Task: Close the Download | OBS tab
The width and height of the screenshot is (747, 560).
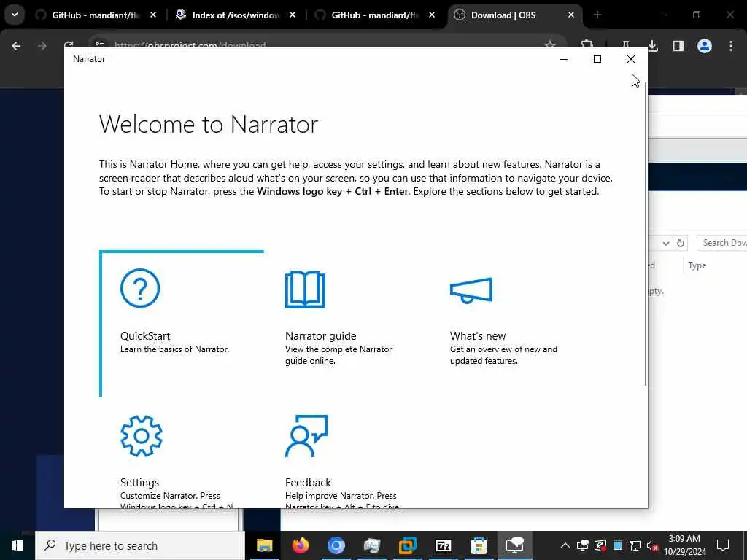Action: pos(570,15)
